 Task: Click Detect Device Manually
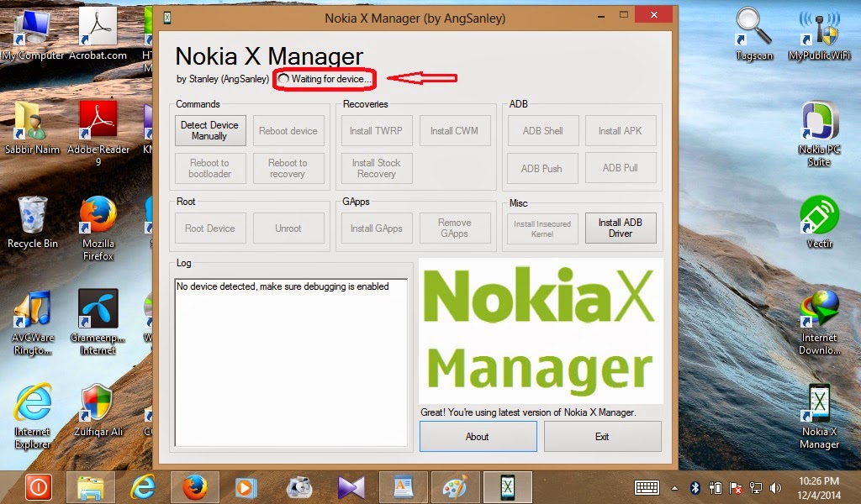click(x=209, y=130)
